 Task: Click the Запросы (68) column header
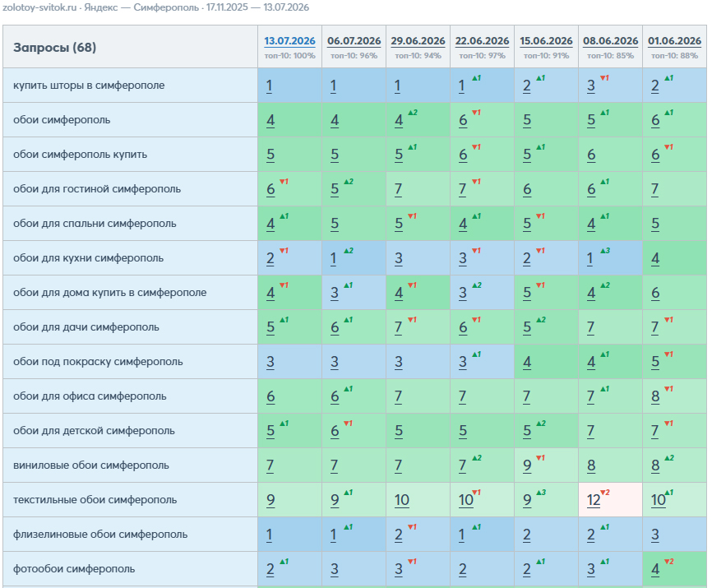coord(54,47)
